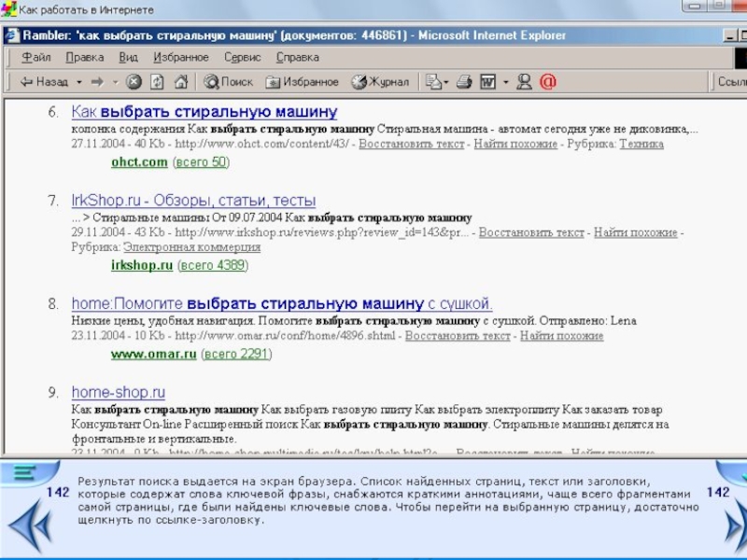Click the Ссылки links bar label
The image size is (747, 560).
click(732, 82)
